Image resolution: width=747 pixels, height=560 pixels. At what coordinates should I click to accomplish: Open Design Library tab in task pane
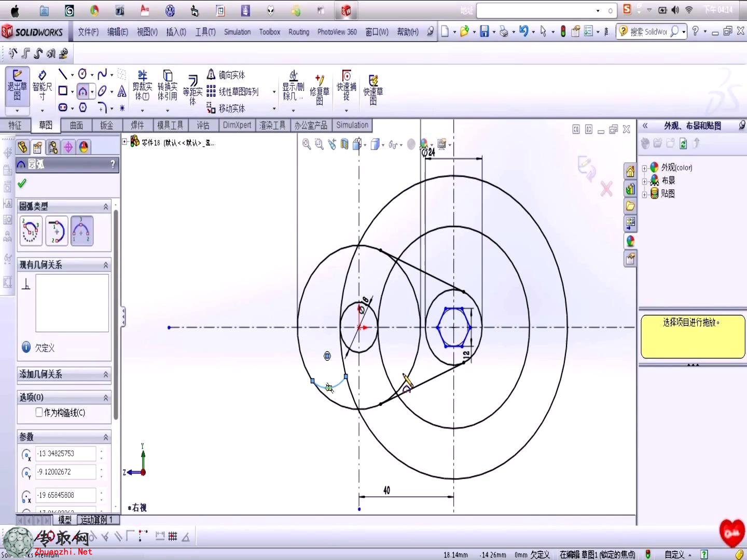[x=630, y=189]
